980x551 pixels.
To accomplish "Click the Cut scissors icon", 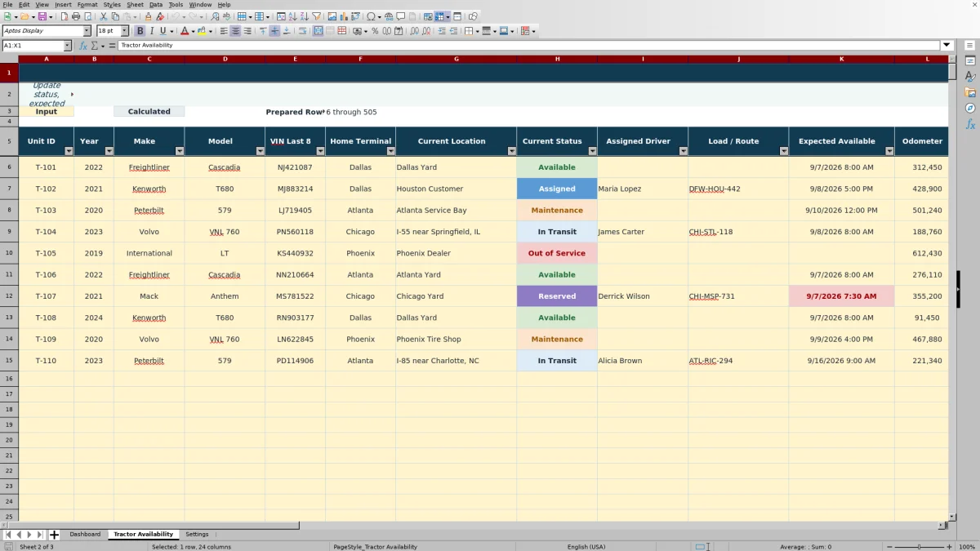I will pyautogui.click(x=104, y=16).
